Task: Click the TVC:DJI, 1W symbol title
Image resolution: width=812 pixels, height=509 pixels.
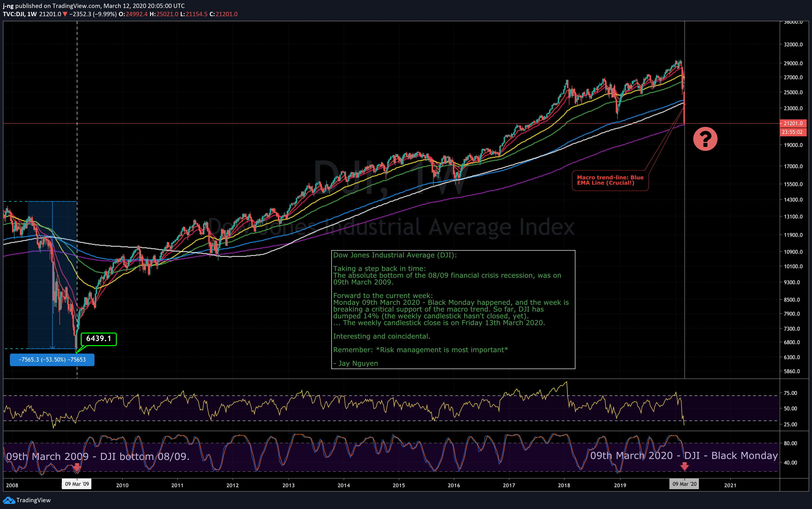Action: 20,14
